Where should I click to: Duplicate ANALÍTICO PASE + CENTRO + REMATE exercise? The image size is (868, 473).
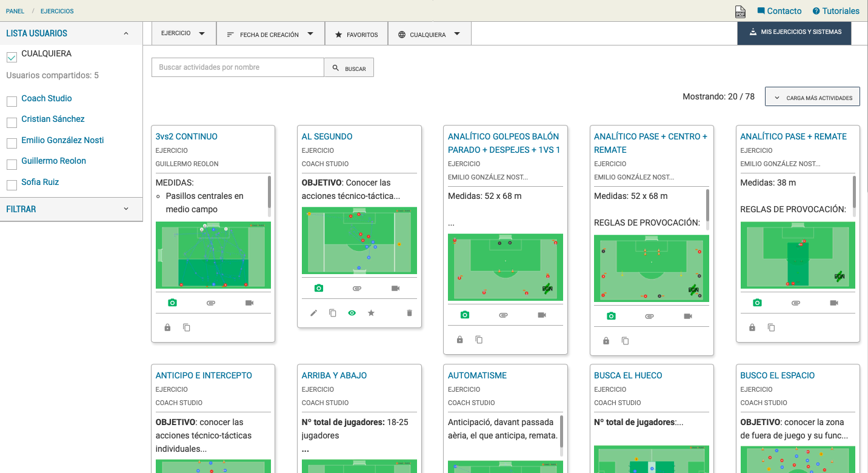tap(625, 341)
